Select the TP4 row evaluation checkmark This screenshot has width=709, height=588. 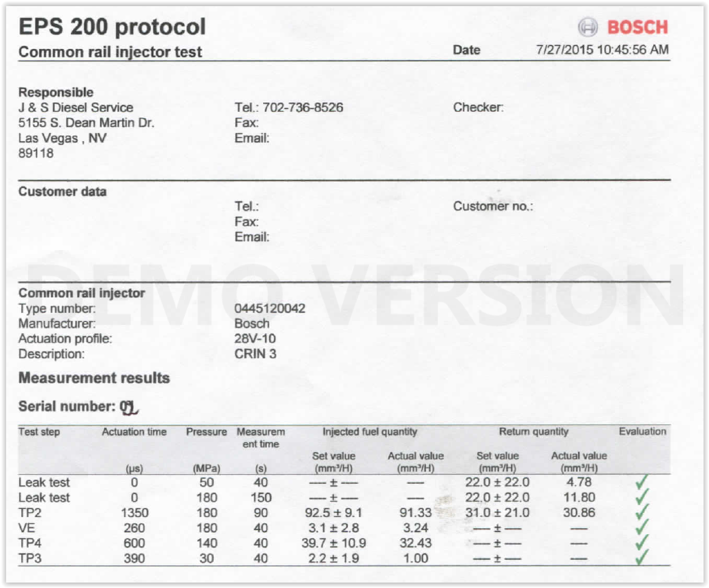point(642,543)
